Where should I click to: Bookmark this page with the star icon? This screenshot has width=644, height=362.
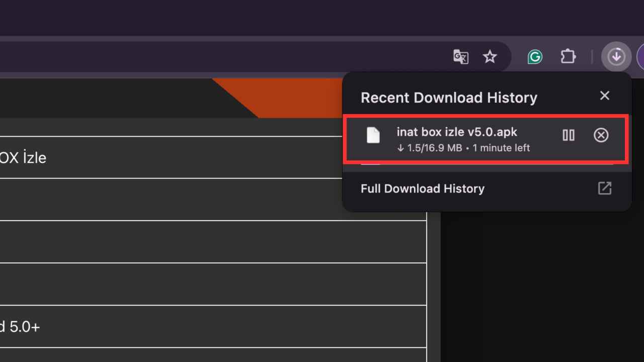click(490, 57)
